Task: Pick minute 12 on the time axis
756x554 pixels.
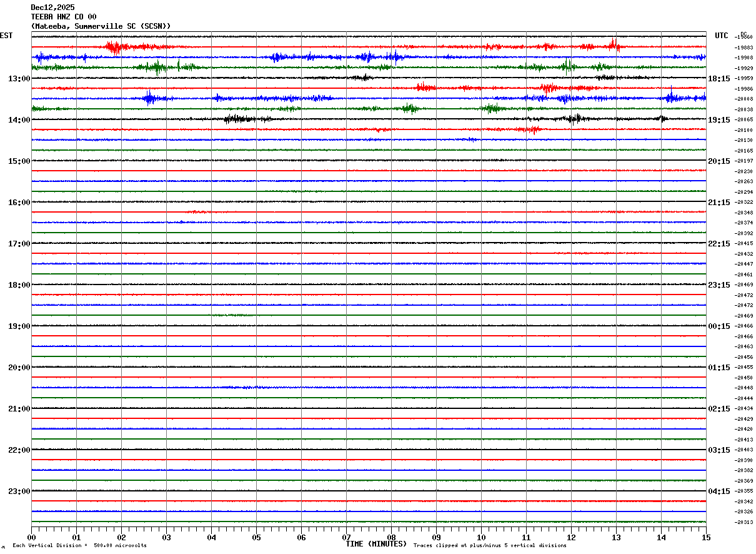Action: (x=571, y=537)
